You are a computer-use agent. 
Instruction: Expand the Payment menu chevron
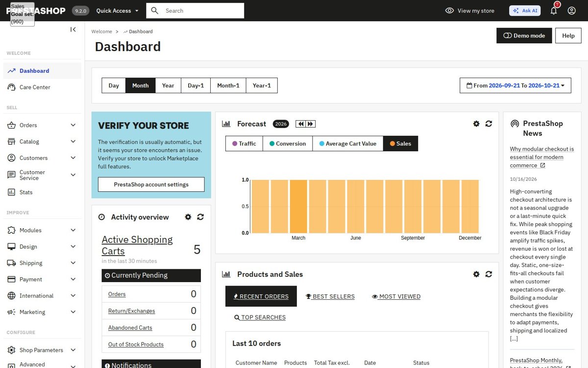click(73, 279)
